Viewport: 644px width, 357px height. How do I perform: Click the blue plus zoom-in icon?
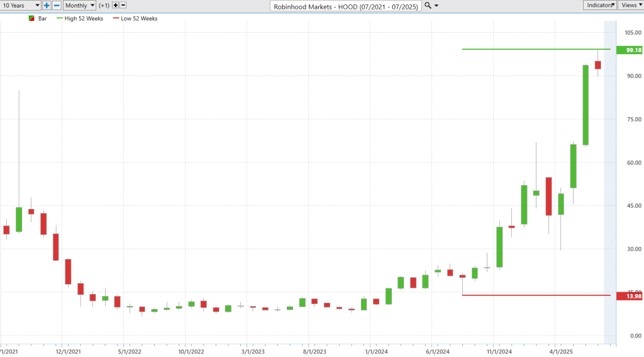coord(47,5)
